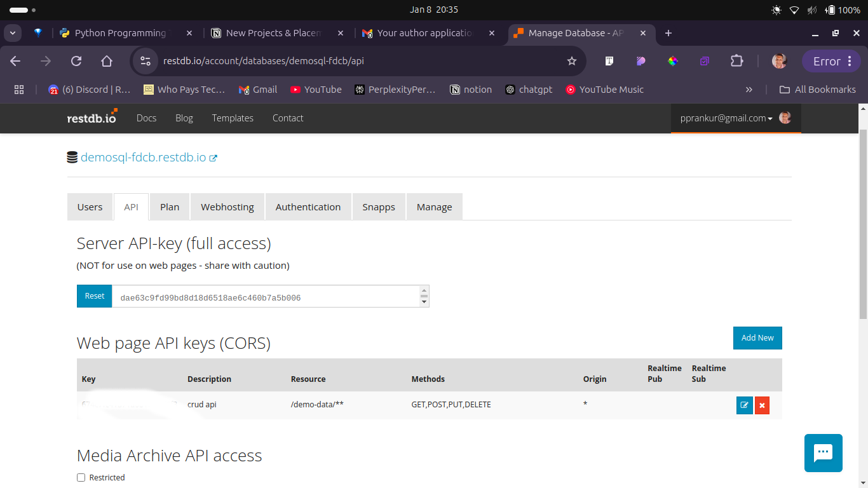Image resolution: width=868 pixels, height=488 pixels.
Task: Select the API tab
Action: [132, 207]
